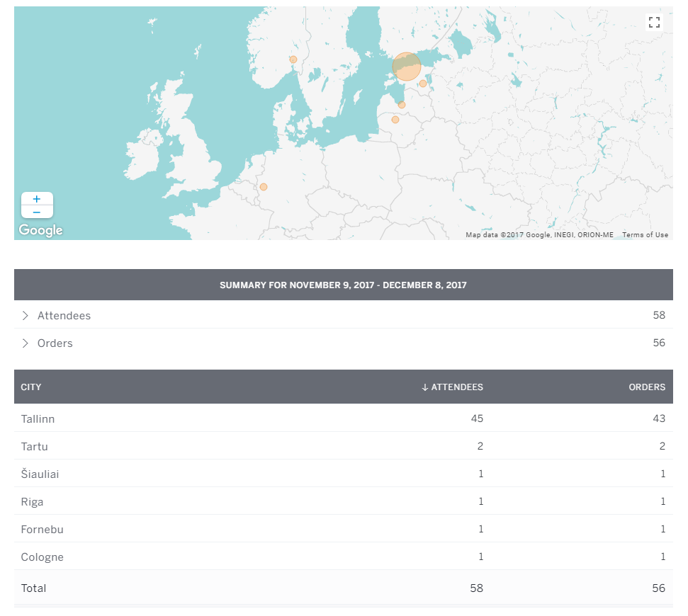Expand the Attendees summary row
This screenshot has height=616, width=688.
[x=26, y=316]
